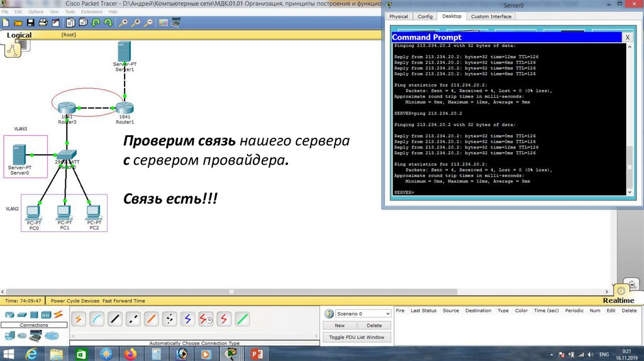Click the Print icon in toolbar

[43, 23]
